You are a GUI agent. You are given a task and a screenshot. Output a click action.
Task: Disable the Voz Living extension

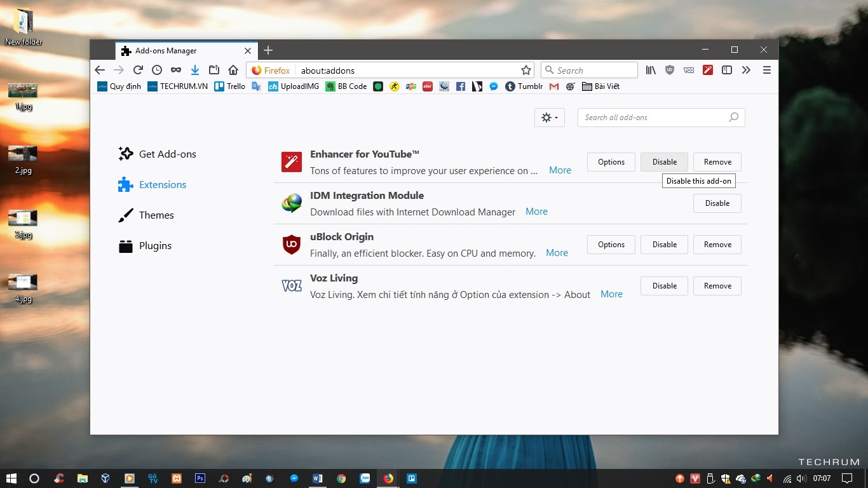[x=664, y=286]
